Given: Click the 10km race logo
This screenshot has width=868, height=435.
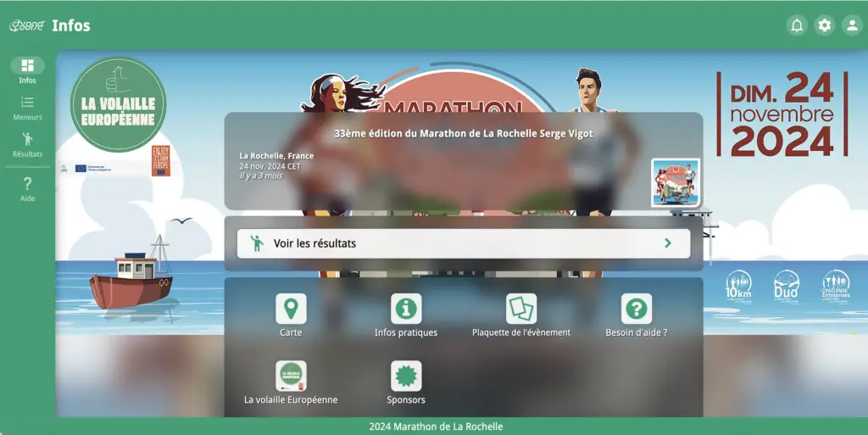Looking at the screenshot, I should coord(738,287).
